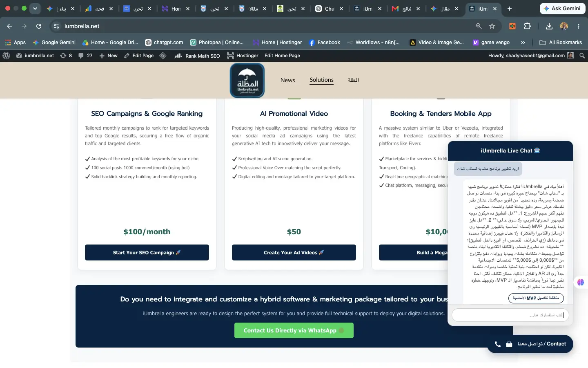Click the diamond-shaped icon in the WordPress admin bar
This screenshot has height=368, width=588.
click(163, 56)
